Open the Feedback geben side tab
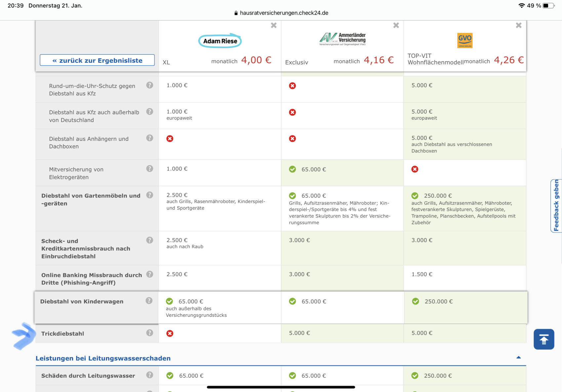The image size is (562, 392). (x=556, y=206)
